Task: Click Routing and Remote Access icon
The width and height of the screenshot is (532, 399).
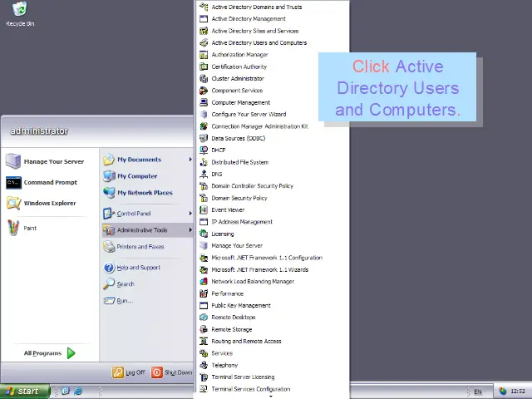Action: [204, 342]
